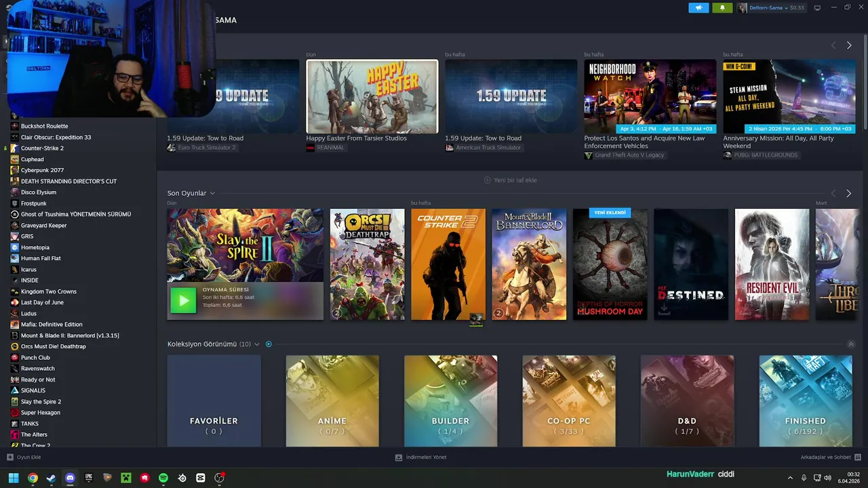Open the Happy Easter From Tarsier Studios thumbnail
The image size is (868, 488).
coord(372,96)
